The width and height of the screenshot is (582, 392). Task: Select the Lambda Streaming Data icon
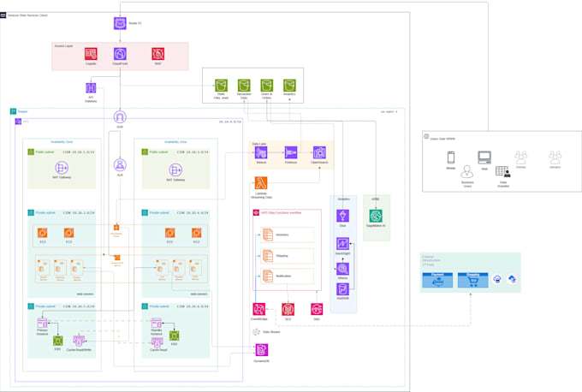point(261,183)
